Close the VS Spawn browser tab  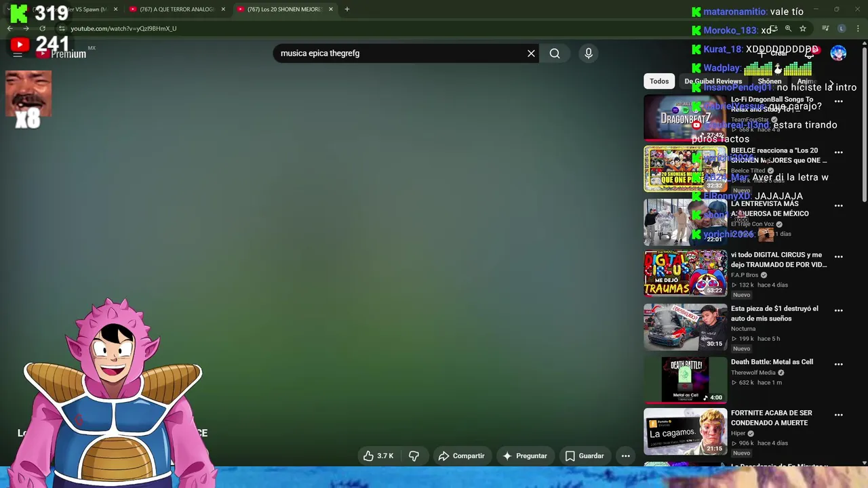[115, 9]
